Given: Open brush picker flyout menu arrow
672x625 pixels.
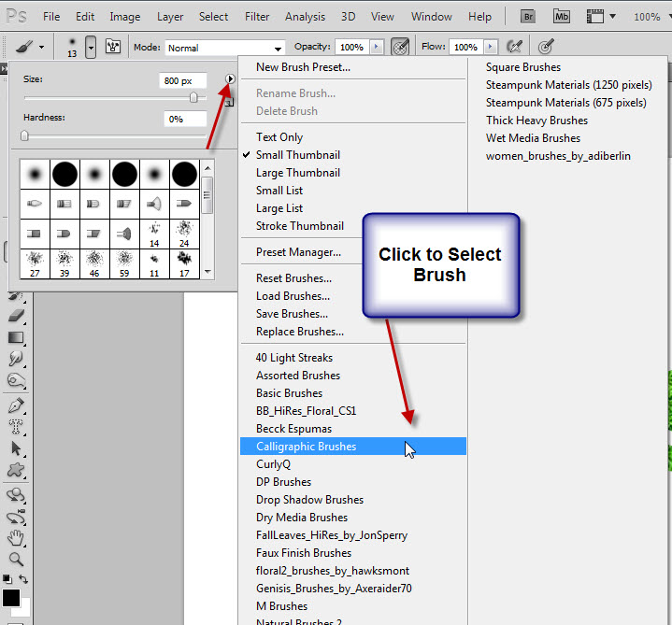Looking at the screenshot, I should click(x=230, y=78).
